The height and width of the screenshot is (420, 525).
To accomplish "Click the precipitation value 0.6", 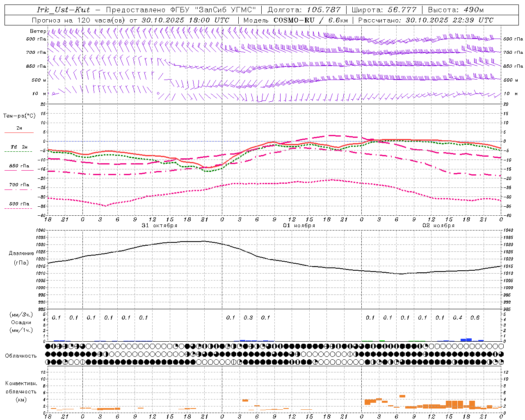I will click(475, 317).
